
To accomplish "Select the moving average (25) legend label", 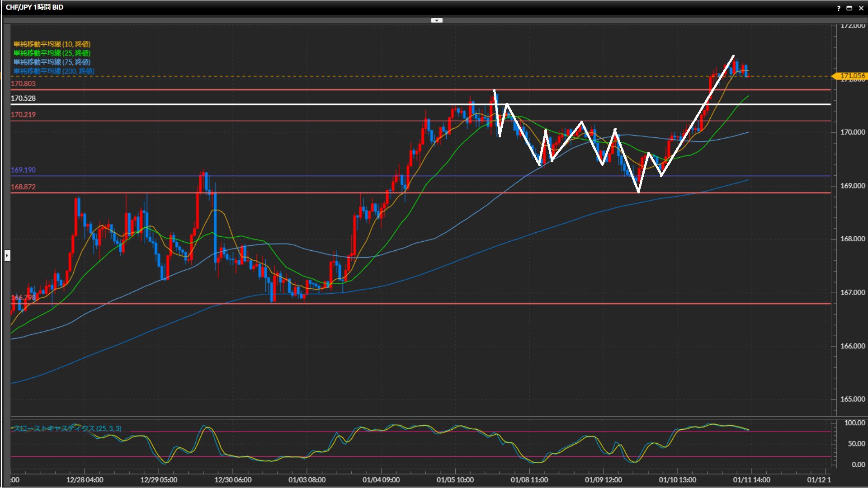I will click(52, 53).
